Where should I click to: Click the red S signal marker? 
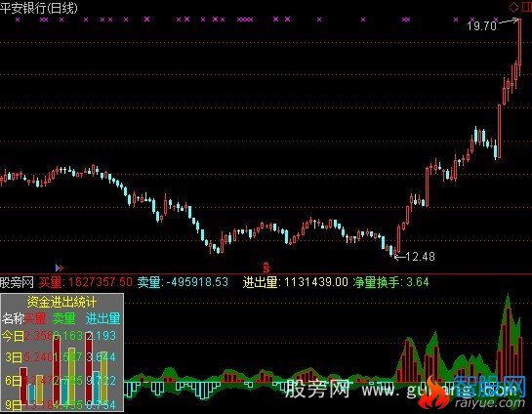pos(266,268)
